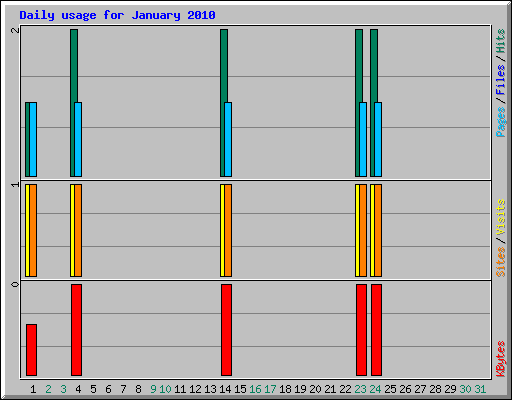The height and width of the screenshot is (400, 512).
Task: Click the yellow Visits bar for day 23
Action: (x=357, y=230)
